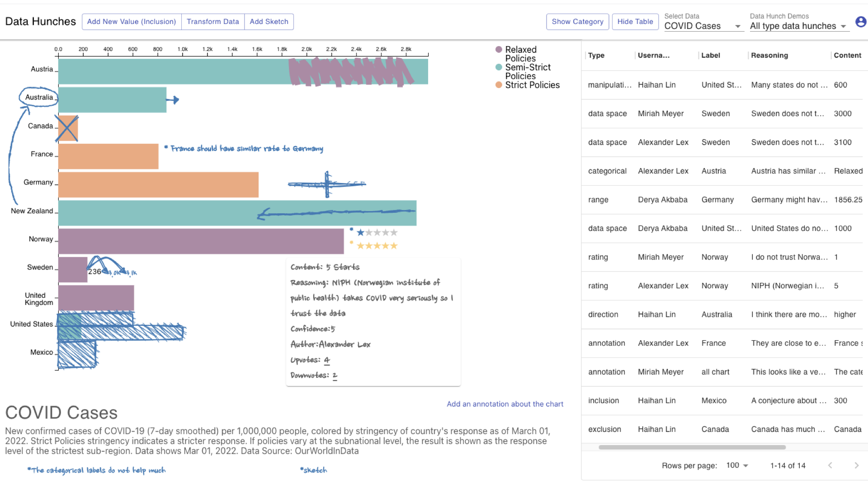Click the United Kingdom bar in the chart

tap(96, 298)
